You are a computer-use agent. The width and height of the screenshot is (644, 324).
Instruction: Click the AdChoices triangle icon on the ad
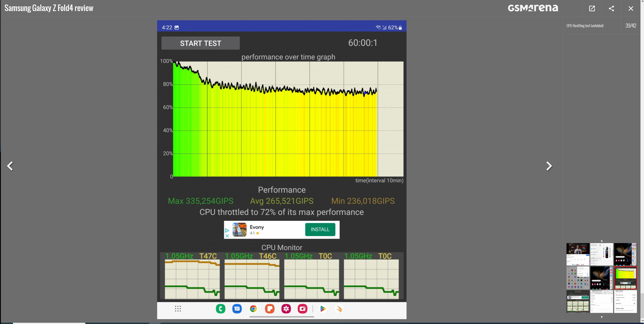227,230
